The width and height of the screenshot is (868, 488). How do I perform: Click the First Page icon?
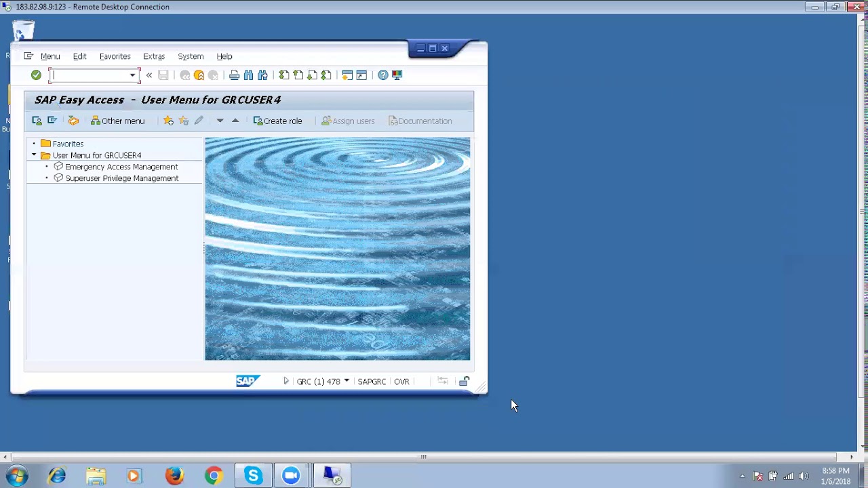(x=283, y=75)
